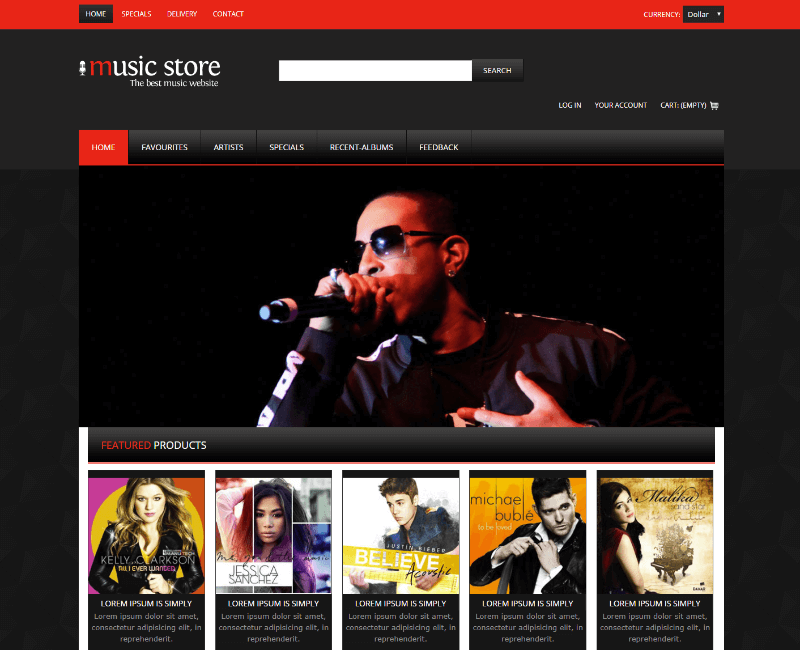Click Contact in the top red bar
This screenshot has width=800, height=650.
(x=228, y=14)
